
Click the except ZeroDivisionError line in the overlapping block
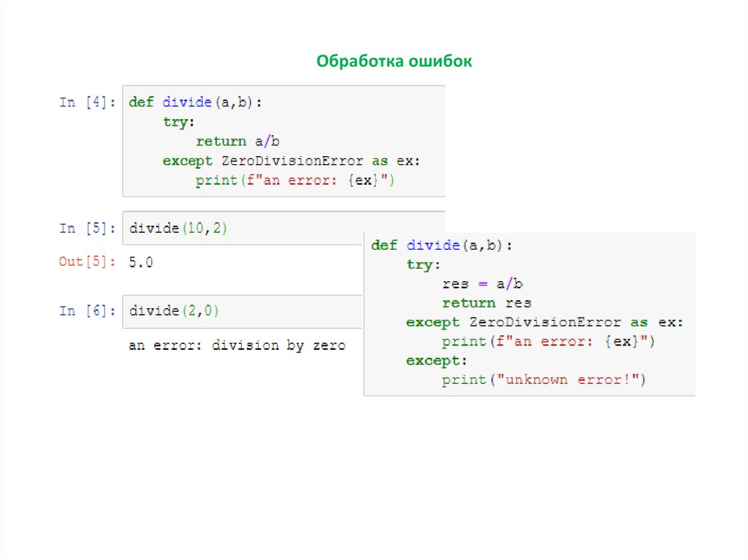(544, 322)
